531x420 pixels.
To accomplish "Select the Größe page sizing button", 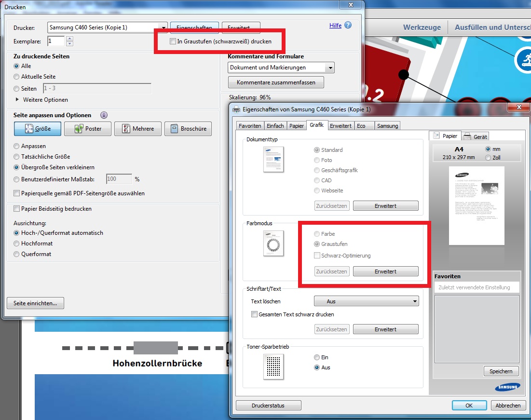I will pos(38,129).
